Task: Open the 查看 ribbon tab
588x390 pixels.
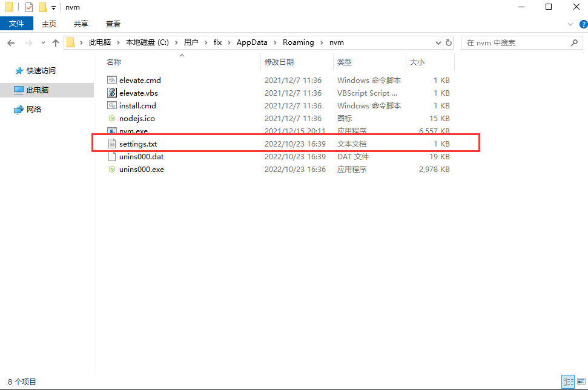Action: tap(113, 24)
